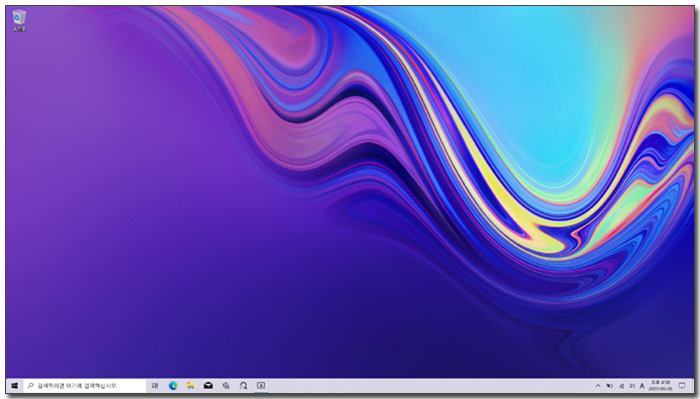Show hidden system tray icons
This screenshot has height=399, width=700.
598,386
